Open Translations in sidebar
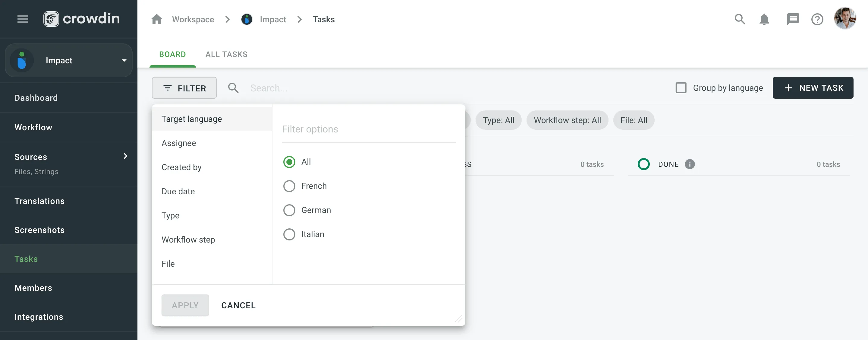 tap(69, 201)
